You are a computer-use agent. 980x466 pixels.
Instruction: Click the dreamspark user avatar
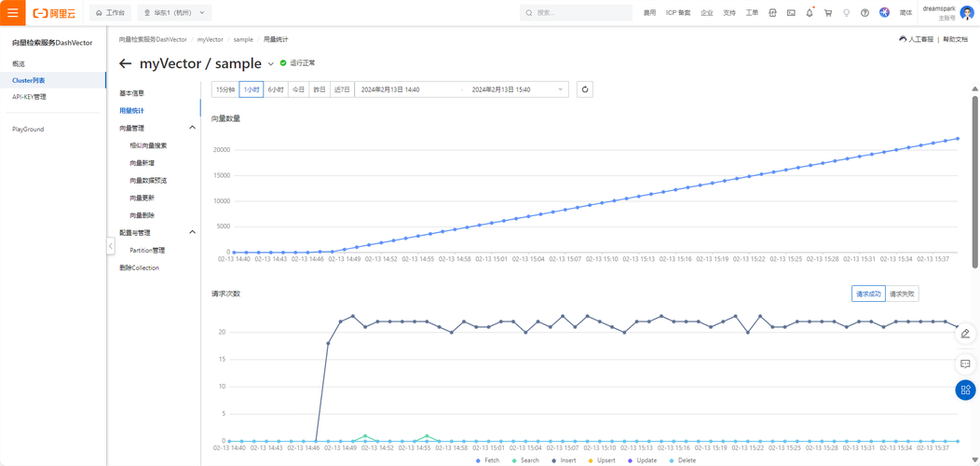(x=966, y=12)
